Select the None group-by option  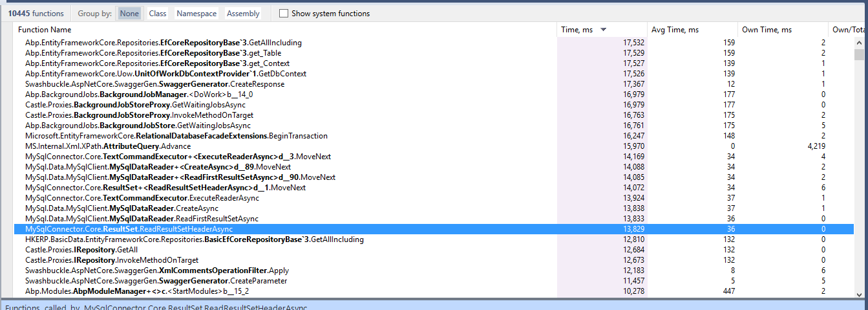pos(129,13)
